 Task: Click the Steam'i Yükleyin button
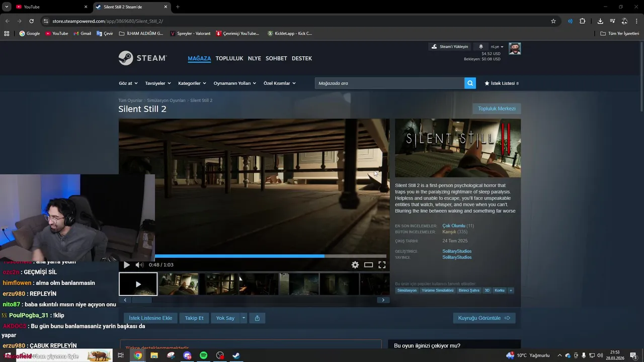(450, 47)
